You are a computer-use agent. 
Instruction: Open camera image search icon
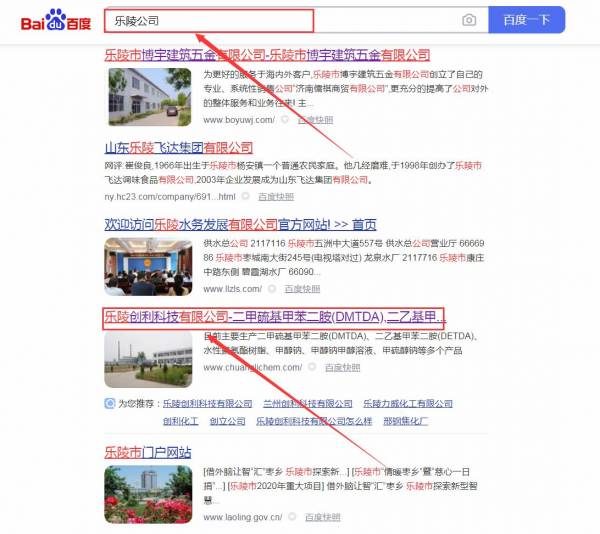469,20
